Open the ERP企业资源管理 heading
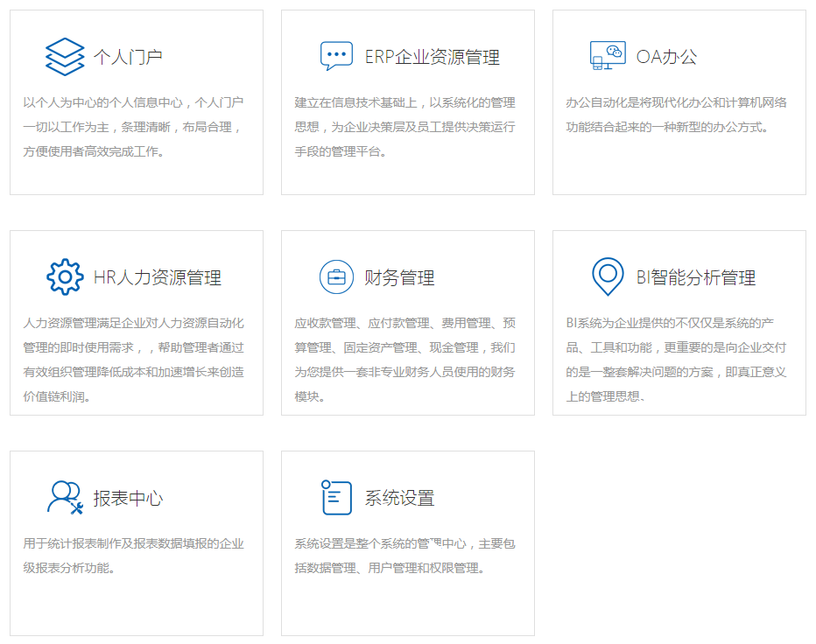The image size is (816, 644). [x=432, y=58]
